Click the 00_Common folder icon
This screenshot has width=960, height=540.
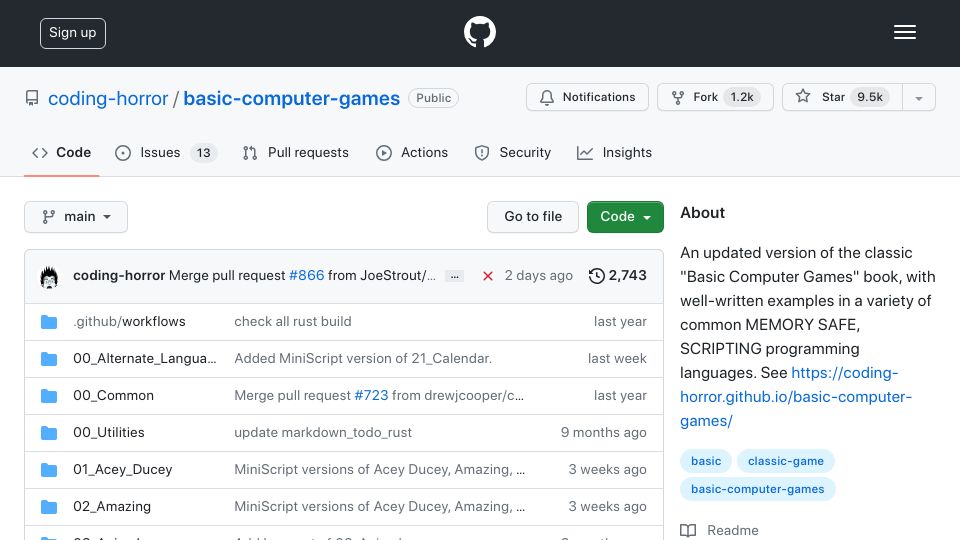(x=49, y=396)
